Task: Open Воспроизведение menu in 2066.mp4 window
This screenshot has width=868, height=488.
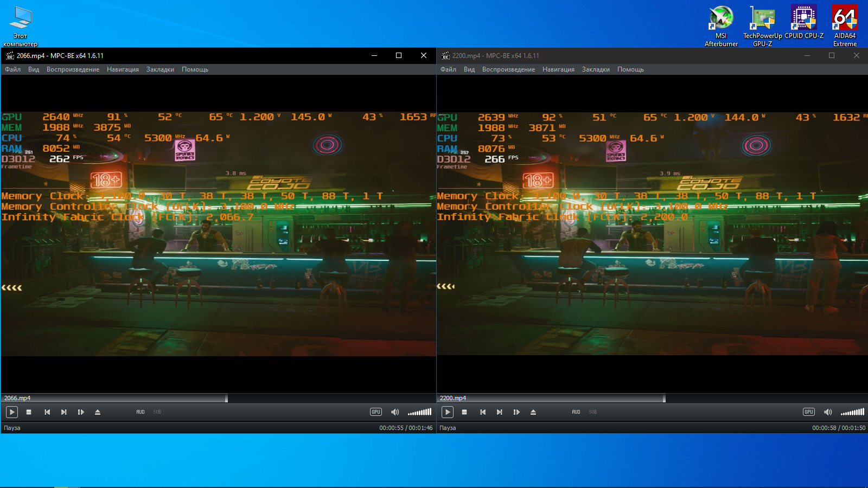Action: tap(73, 69)
